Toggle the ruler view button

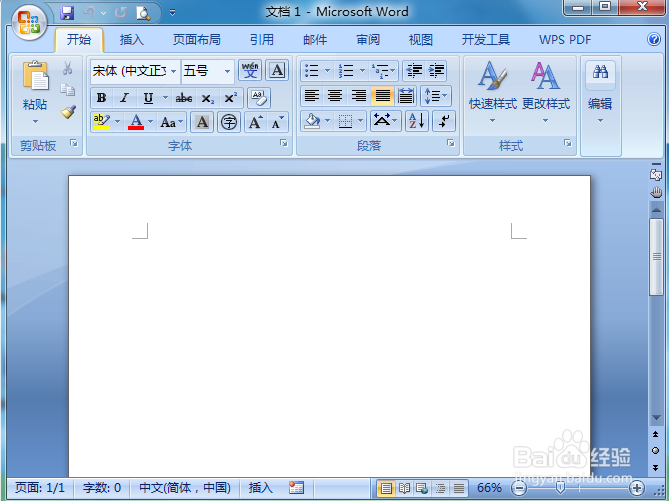(655, 174)
